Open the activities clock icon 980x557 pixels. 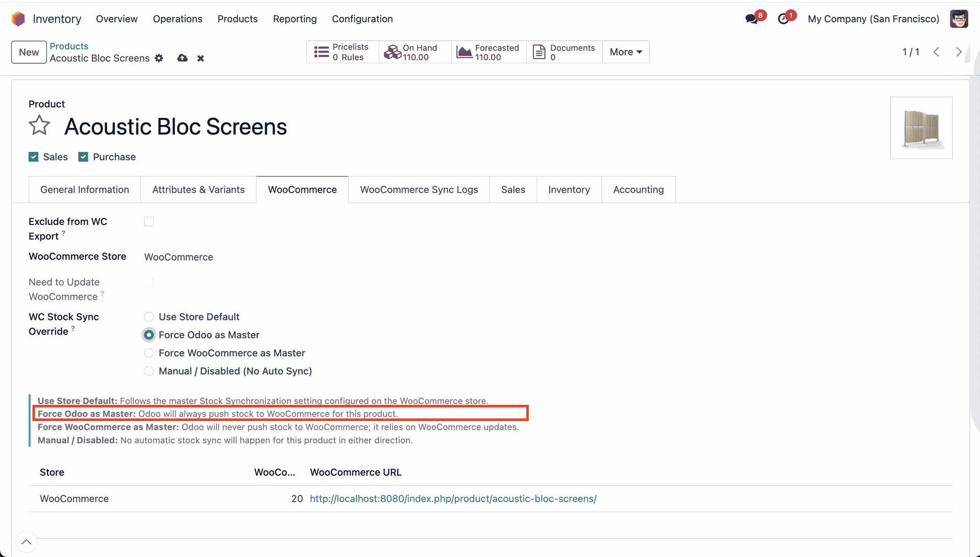[x=783, y=19]
